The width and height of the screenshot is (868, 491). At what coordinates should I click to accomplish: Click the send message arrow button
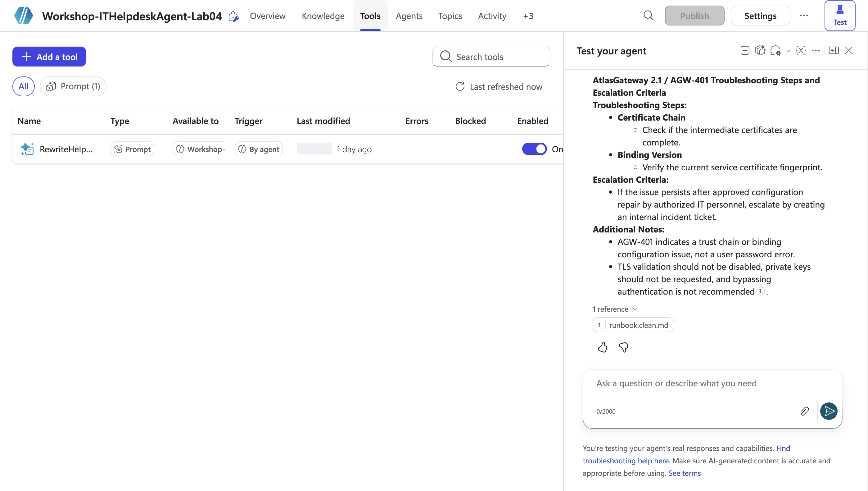tap(829, 411)
